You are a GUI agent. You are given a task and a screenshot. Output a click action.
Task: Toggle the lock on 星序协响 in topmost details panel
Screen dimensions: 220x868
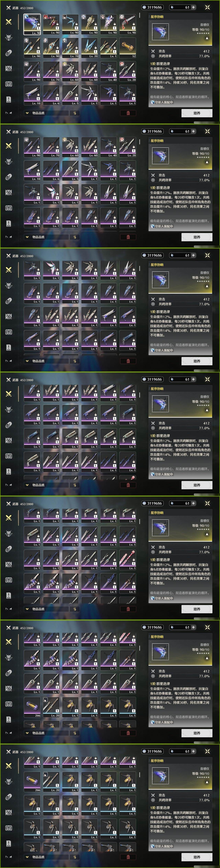pos(207,38)
